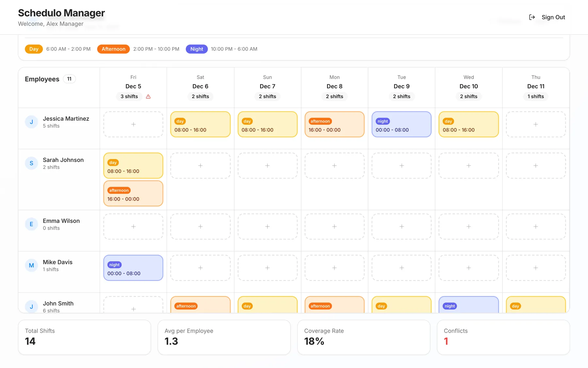Click John Smith's name
588x368 pixels.
pos(58,303)
